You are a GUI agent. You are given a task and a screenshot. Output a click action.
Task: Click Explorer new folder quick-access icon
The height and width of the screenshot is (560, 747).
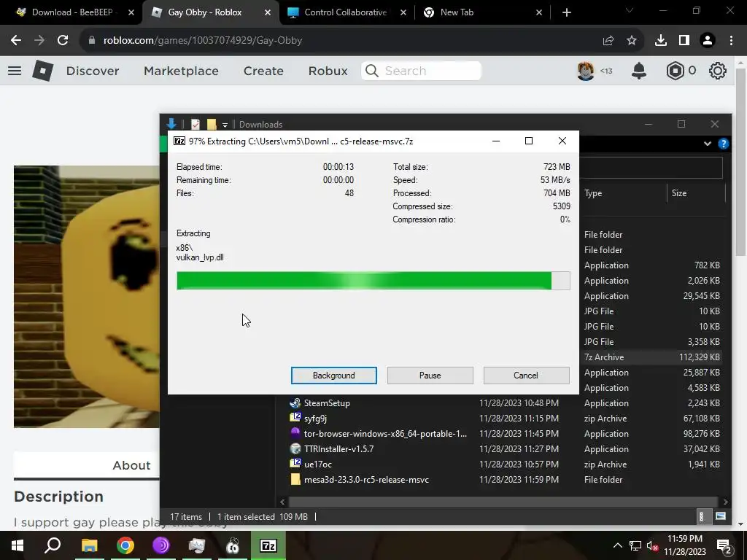(212, 124)
